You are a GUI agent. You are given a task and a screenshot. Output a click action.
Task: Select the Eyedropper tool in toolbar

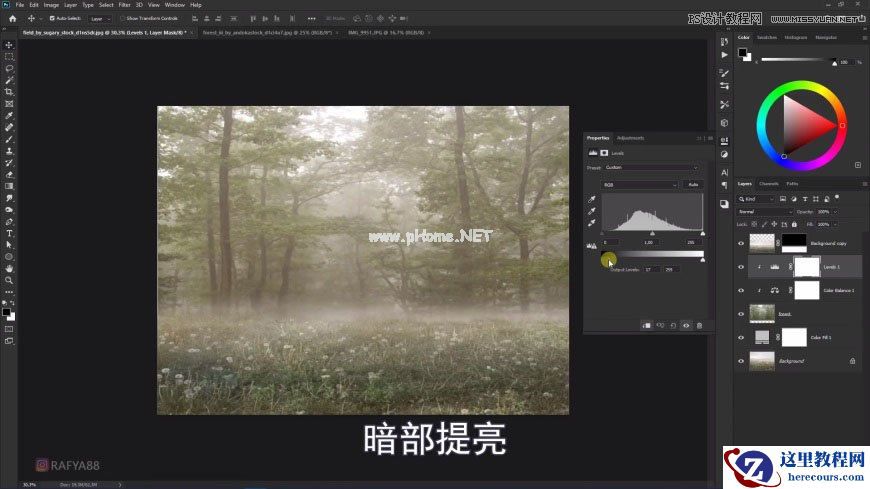(x=9, y=115)
